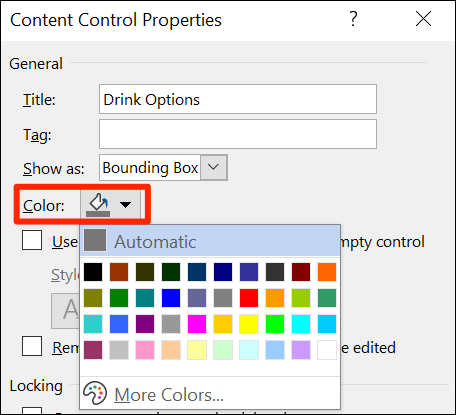Viewport: 456px width, 415px height.
Task: Pick the bright yellow color swatch
Action: click(x=249, y=324)
